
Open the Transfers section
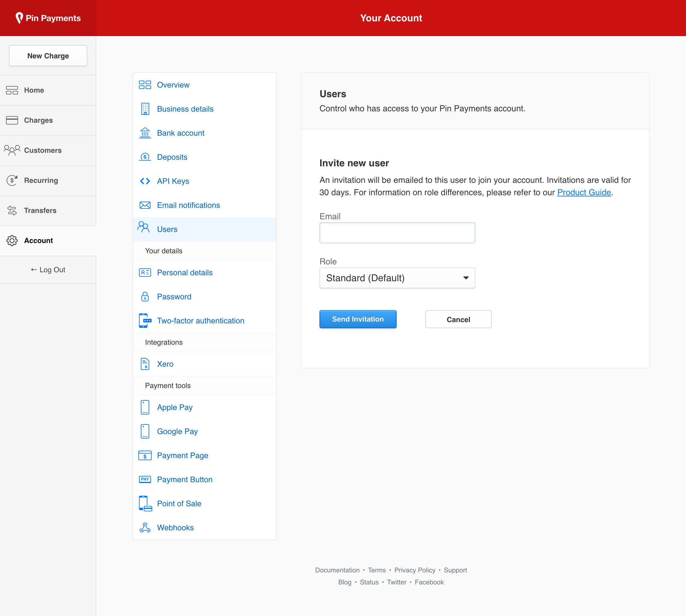click(48, 211)
